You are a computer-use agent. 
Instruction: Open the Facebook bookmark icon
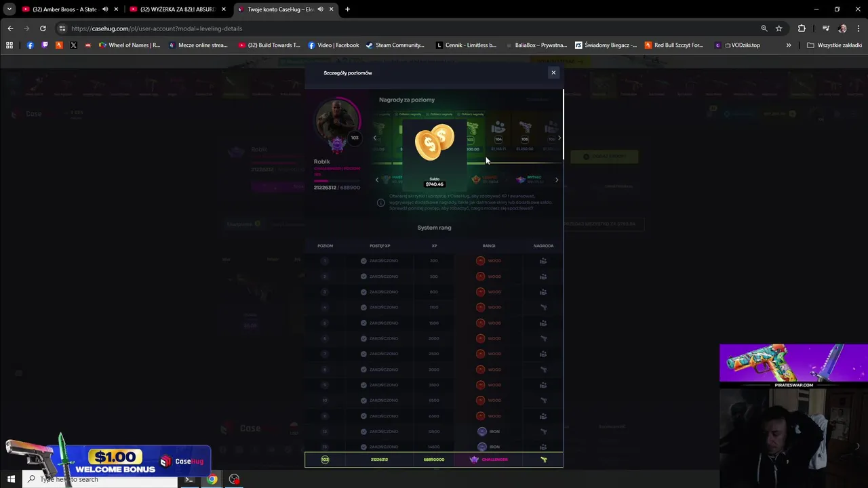point(30,45)
